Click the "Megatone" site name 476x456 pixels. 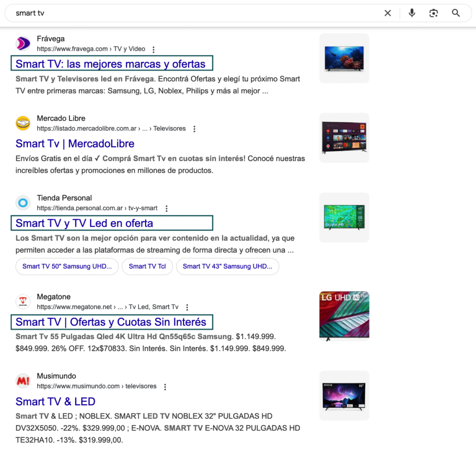pyautogui.click(x=54, y=296)
